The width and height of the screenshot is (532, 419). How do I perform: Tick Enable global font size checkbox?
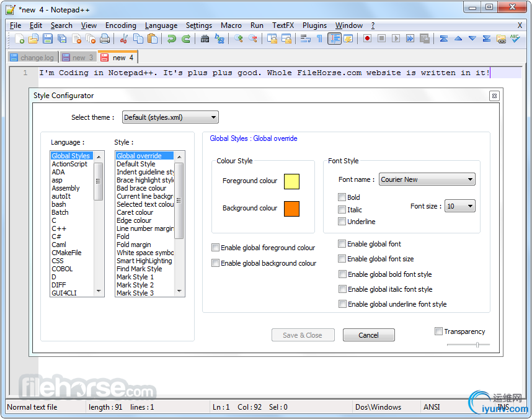[342, 259]
